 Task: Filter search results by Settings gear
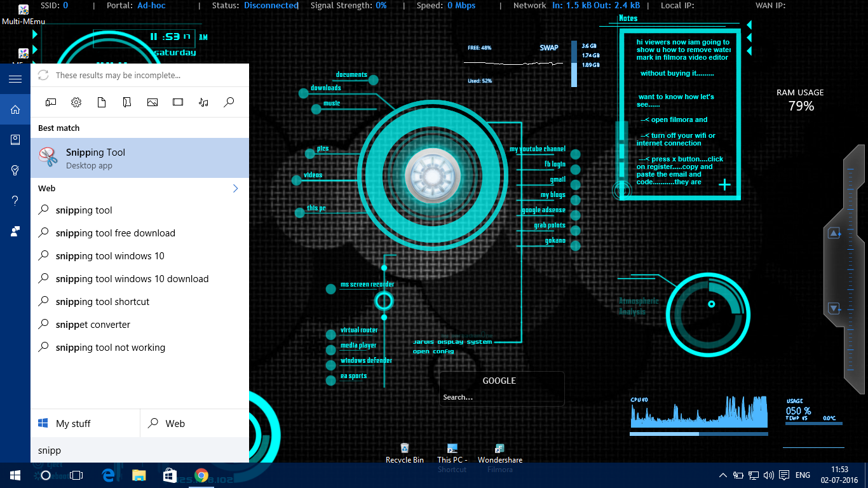tap(76, 102)
